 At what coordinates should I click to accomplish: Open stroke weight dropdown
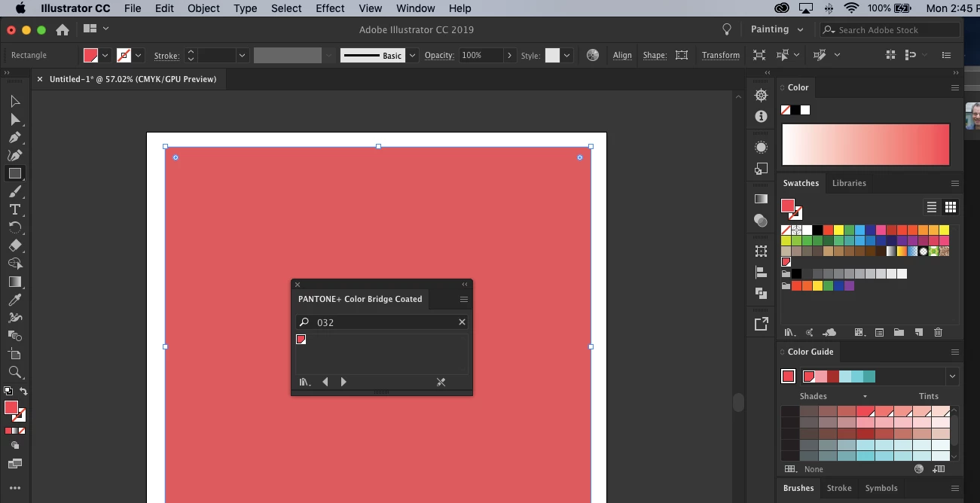242,55
